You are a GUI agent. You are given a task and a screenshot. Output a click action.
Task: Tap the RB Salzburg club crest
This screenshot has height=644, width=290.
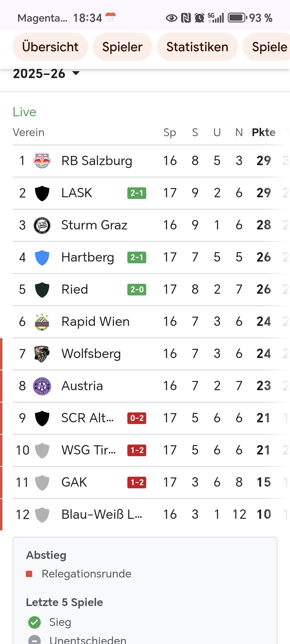(42, 161)
